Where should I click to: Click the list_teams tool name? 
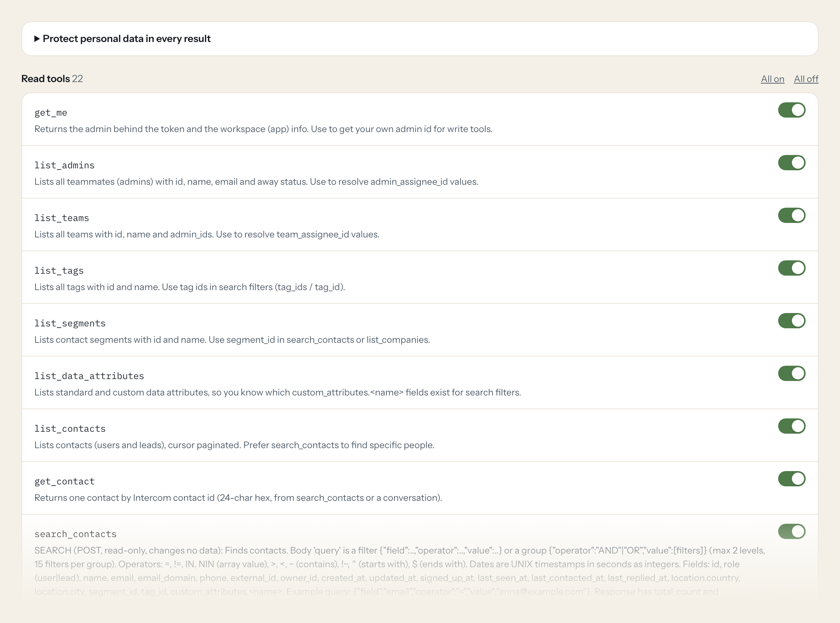coord(62,218)
